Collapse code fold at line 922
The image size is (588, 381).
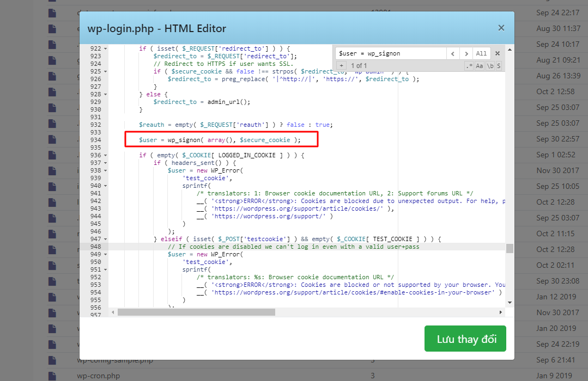tap(105, 48)
